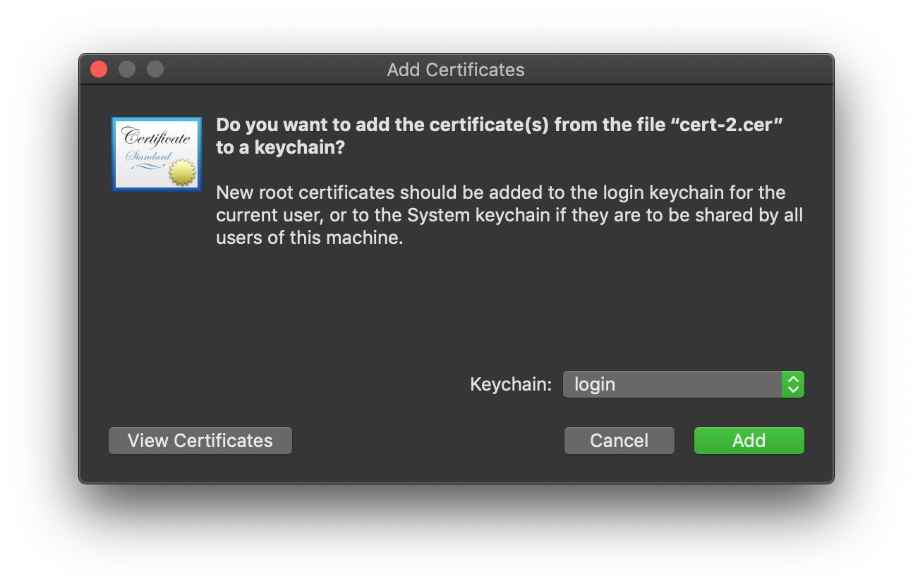Screen dimensions: 913x588
Task: Click the "Add Certificates" window title
Action: click(456, 70)
